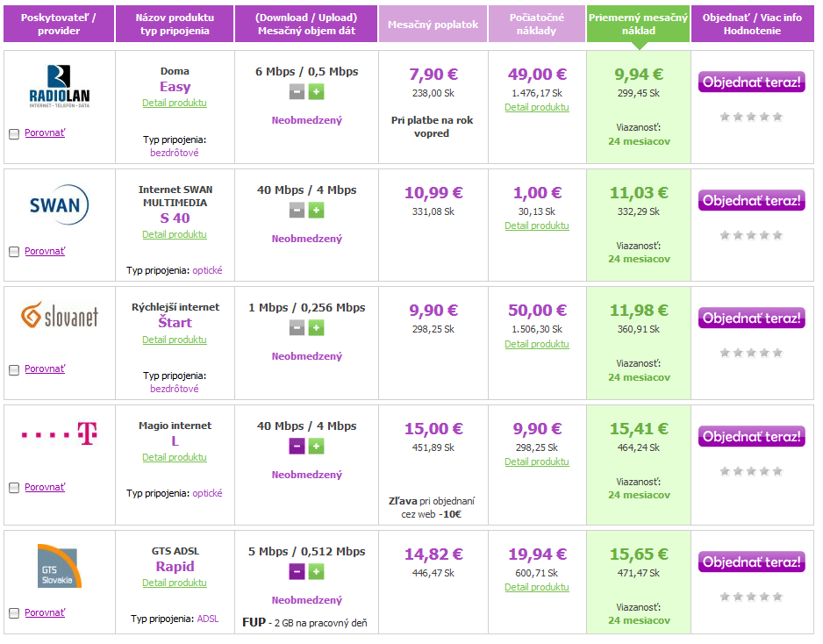Click the green plus icon in Radiolan row
Screen dimensions: 823x644
coord(316,92)
